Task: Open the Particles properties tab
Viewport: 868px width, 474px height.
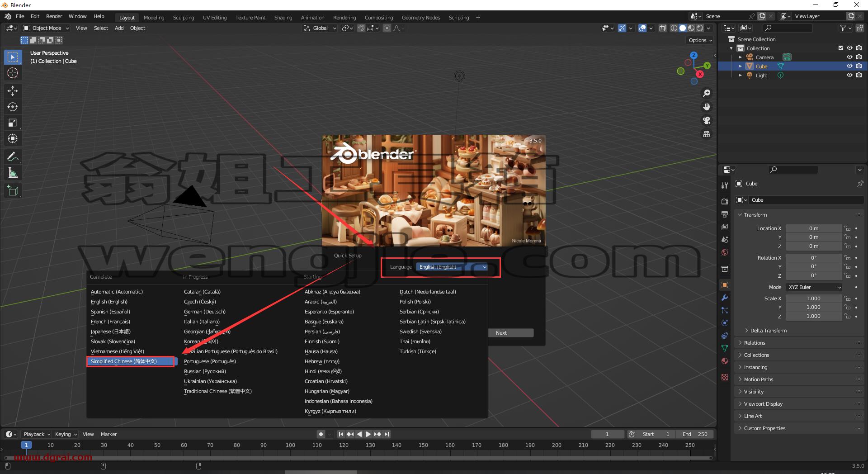Action: [725, 310]
